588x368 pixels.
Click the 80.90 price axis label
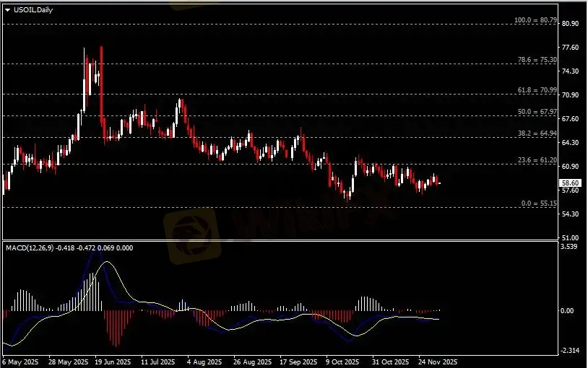[570, 24]
